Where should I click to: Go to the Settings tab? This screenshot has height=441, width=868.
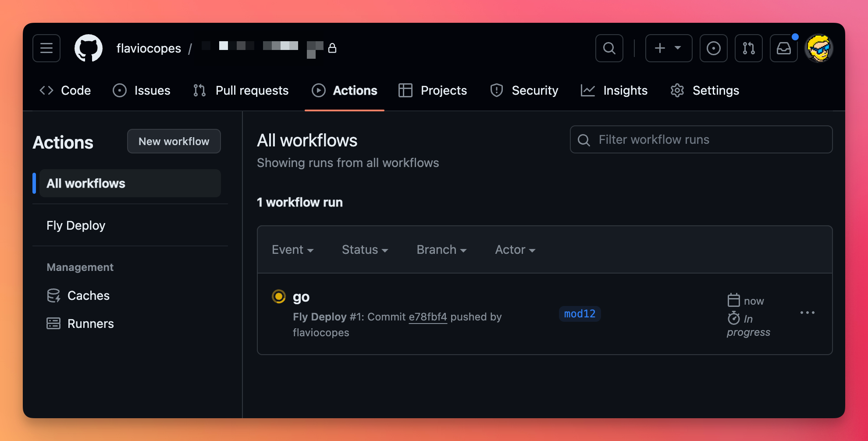pos(705,90)
